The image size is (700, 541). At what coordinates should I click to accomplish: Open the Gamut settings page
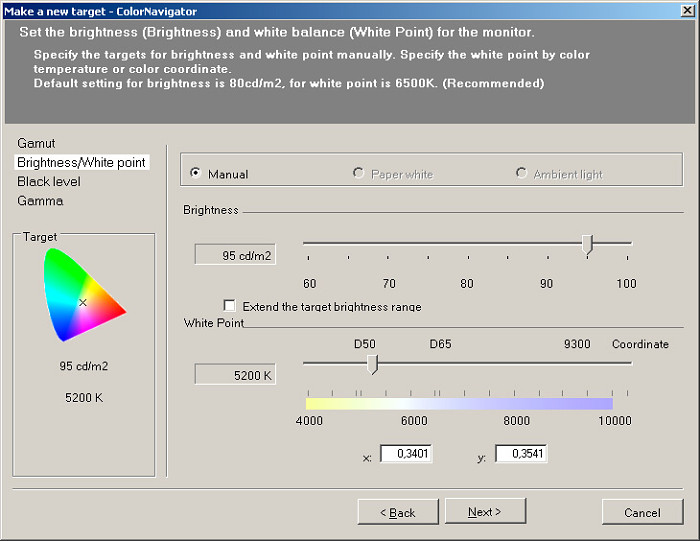point(36,143)
